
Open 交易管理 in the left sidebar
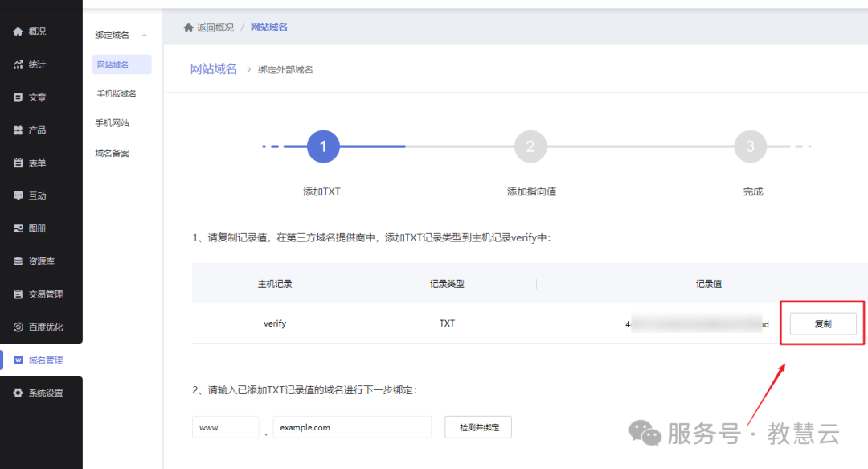point(45,294)
